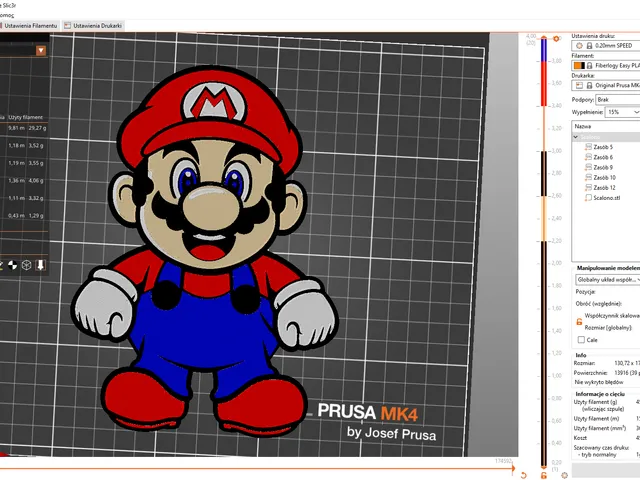
Task: Click the 4,06 g value in legend
Action: [36, 180]
